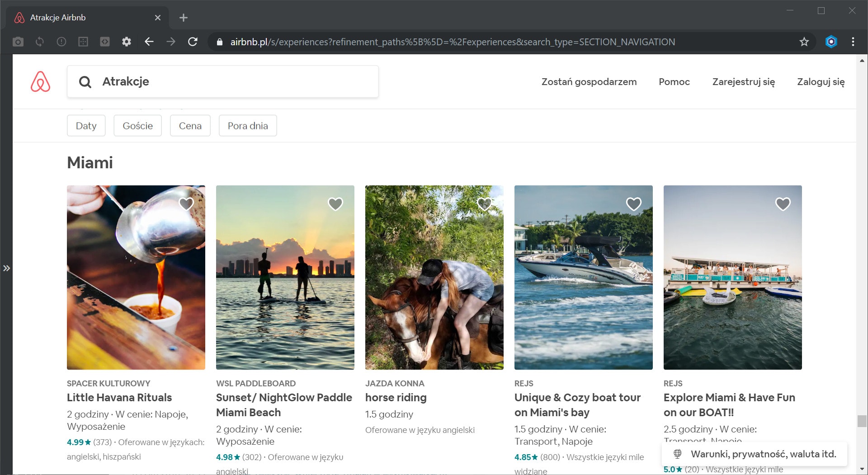Screen dimensions: 868x475
Task: Open the sunset paddleboard photo
Action: [x=285, y=277]
